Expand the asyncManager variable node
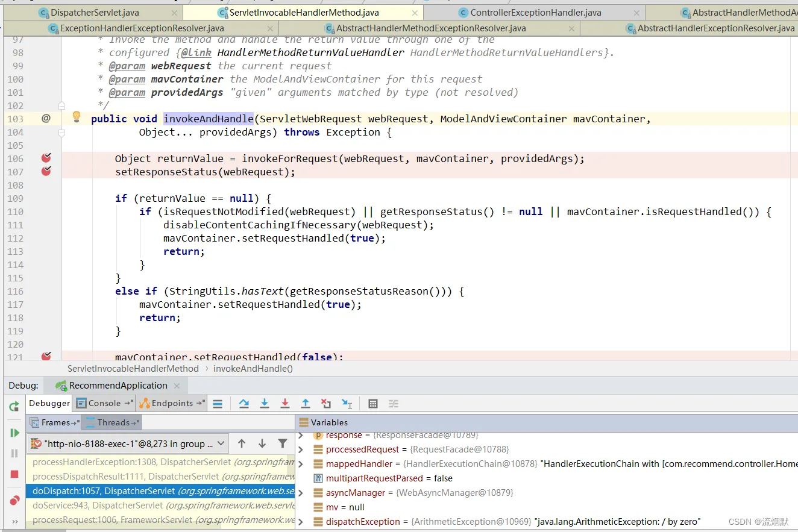 (x=301, y=493)
